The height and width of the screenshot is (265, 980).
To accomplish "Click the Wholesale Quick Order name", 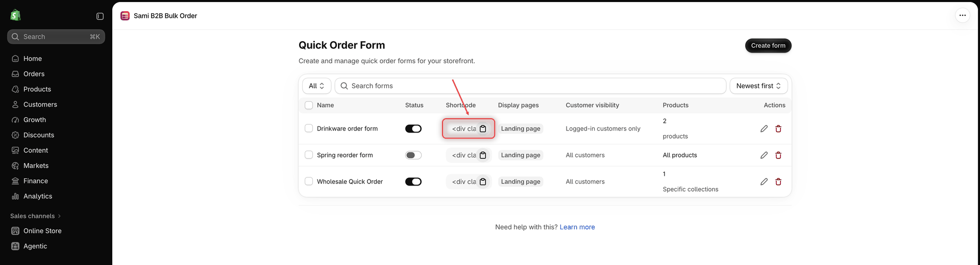I will point(350,181).
